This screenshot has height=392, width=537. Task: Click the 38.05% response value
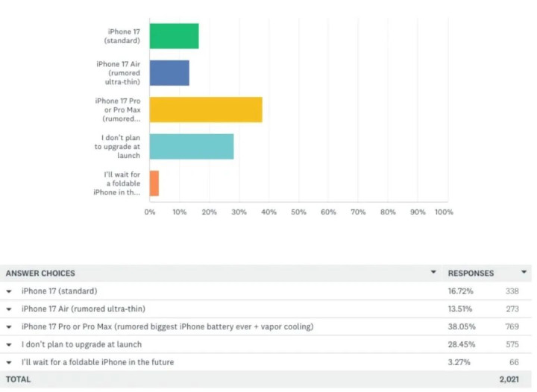tap(462, 326)
